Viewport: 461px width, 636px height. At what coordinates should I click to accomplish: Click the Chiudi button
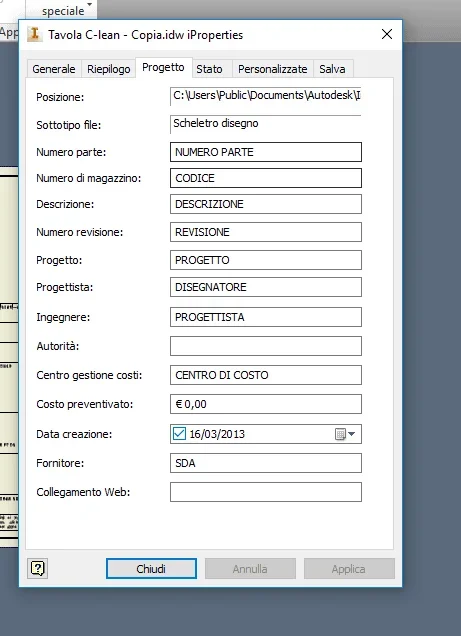[x=151, y=569]
